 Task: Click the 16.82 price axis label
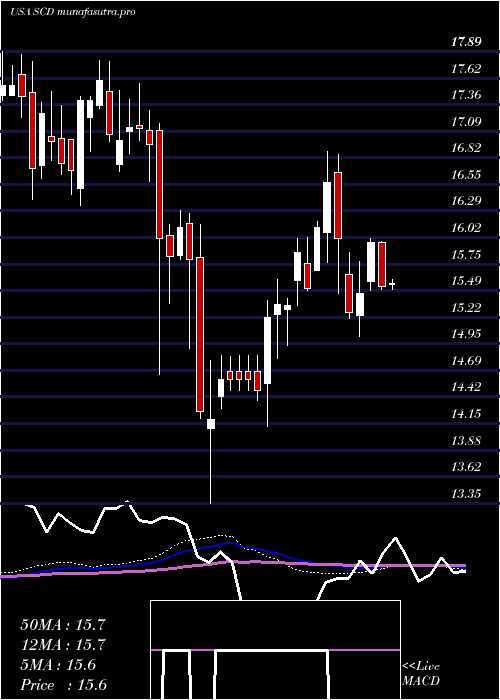coord(466,148)
